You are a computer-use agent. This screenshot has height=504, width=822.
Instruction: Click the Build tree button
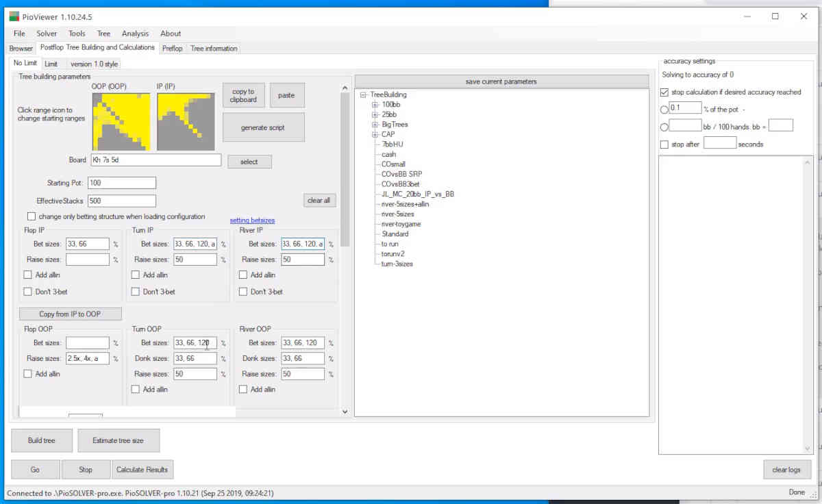41,440
